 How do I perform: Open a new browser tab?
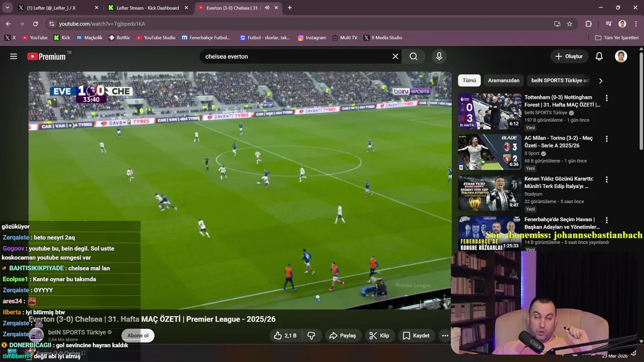click(x=289, y=8)
